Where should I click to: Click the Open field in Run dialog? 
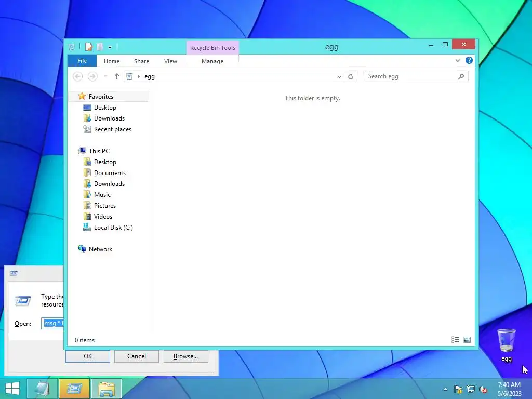(52, 323)
